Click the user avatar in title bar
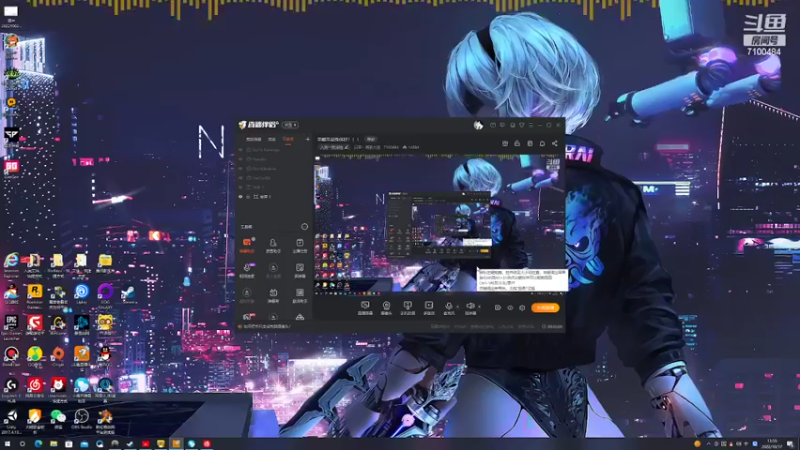Viewport: 800px width, 450px height. coord(478,125)
